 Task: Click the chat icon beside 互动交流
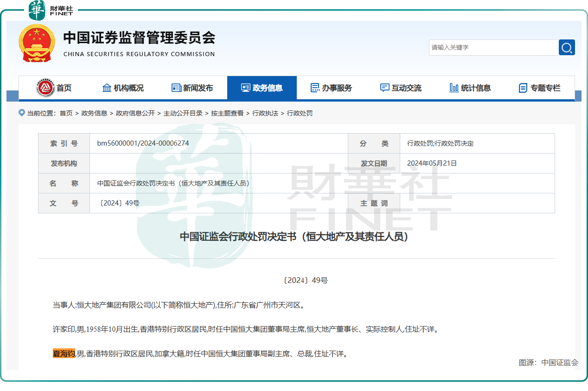pos(384,88)
